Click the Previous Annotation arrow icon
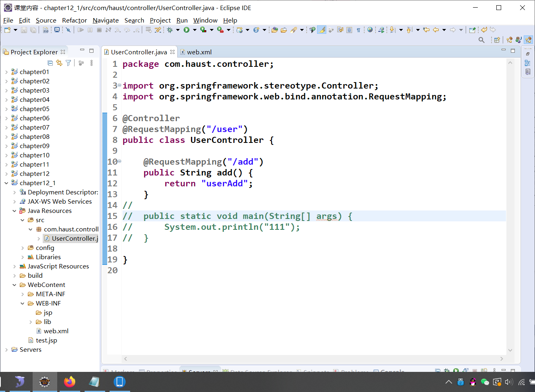Viewport: 535px width, 392px height. [x=409, y=30]
